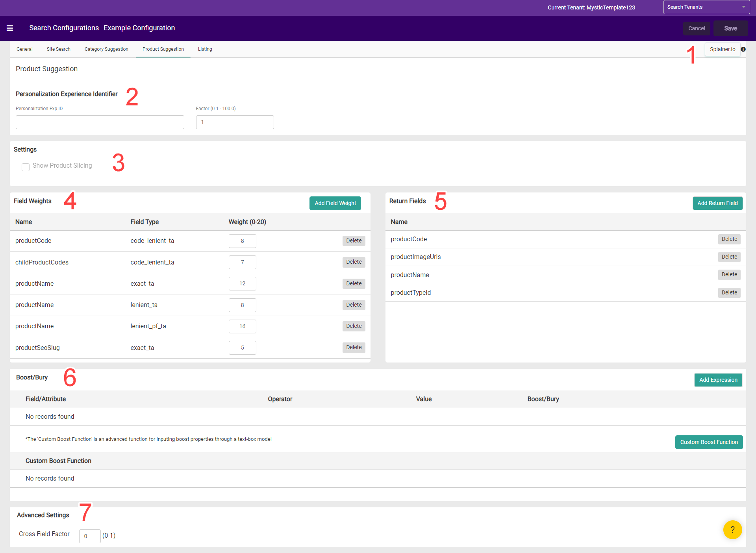Image resolution: width=756 pixels, height=553 pixels.
Task: Open the Site Search tab
Action: click(58, 49)
